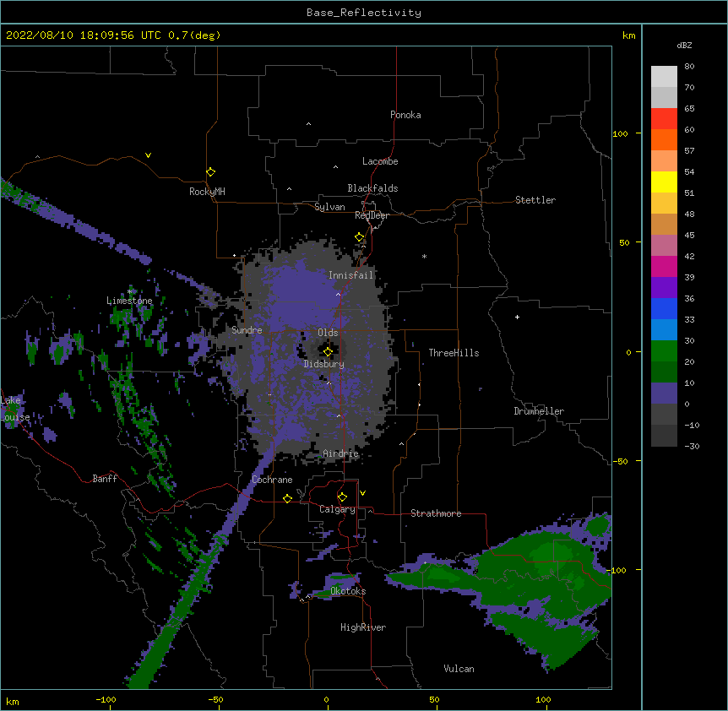Click the Banff town label
Screen dimensions: 728x711
click(x=105, y=479)
